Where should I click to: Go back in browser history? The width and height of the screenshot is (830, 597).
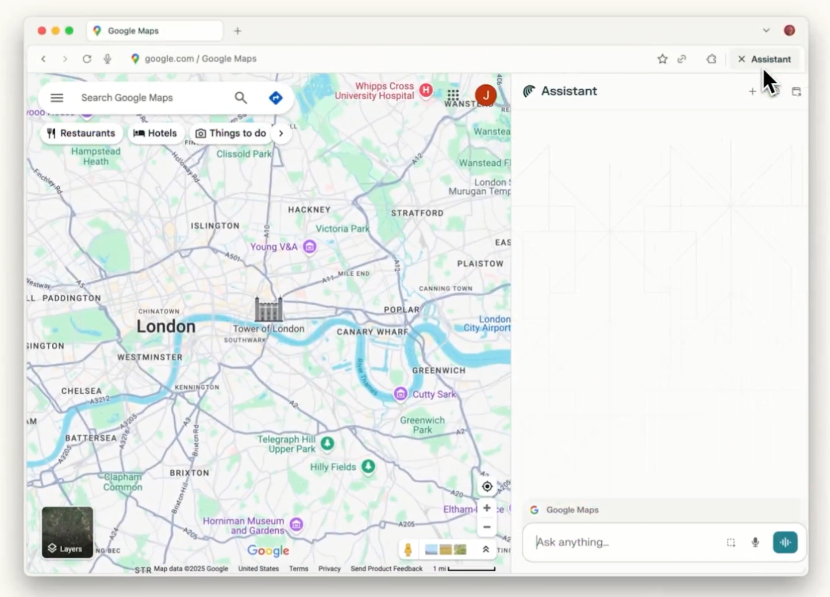pyautogui.click(x=43, y=59)
